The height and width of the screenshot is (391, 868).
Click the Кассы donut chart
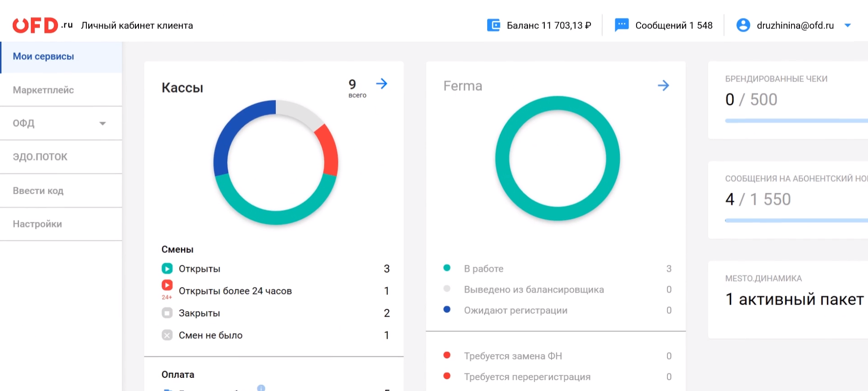pos(276,162)
